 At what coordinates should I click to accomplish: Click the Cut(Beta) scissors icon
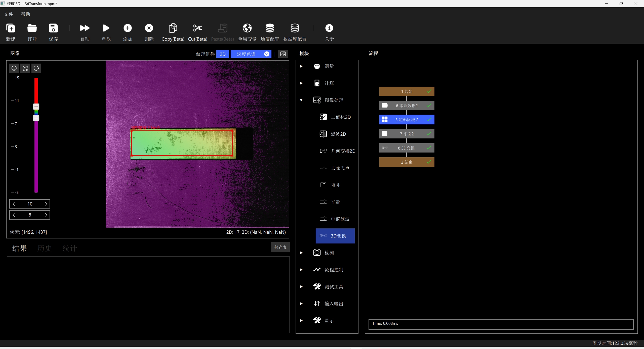(197, 28)
